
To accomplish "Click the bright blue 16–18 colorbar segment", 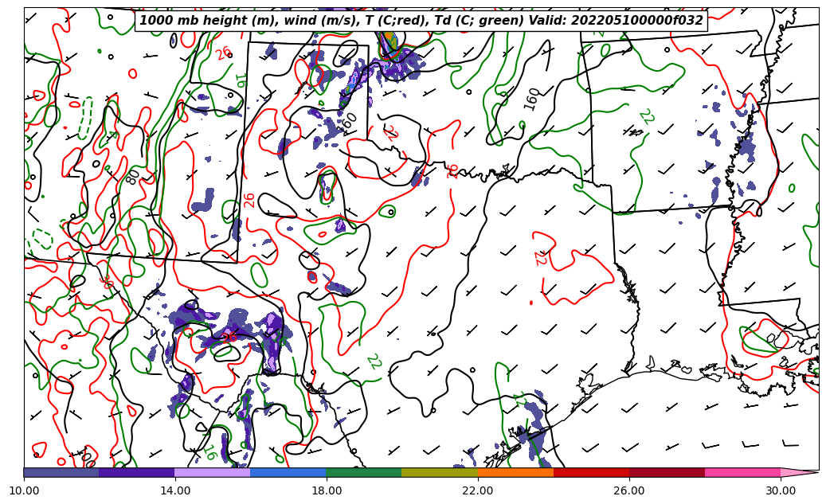I will coord(288,472).
